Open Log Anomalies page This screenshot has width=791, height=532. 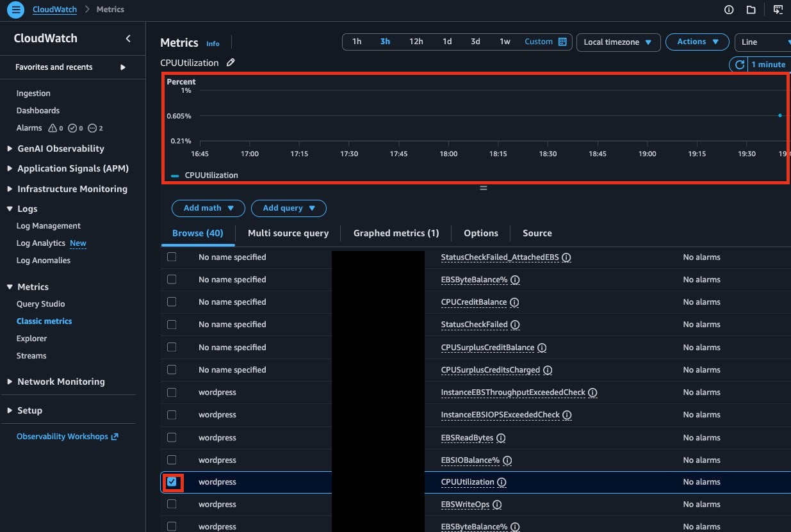[44, 261]
